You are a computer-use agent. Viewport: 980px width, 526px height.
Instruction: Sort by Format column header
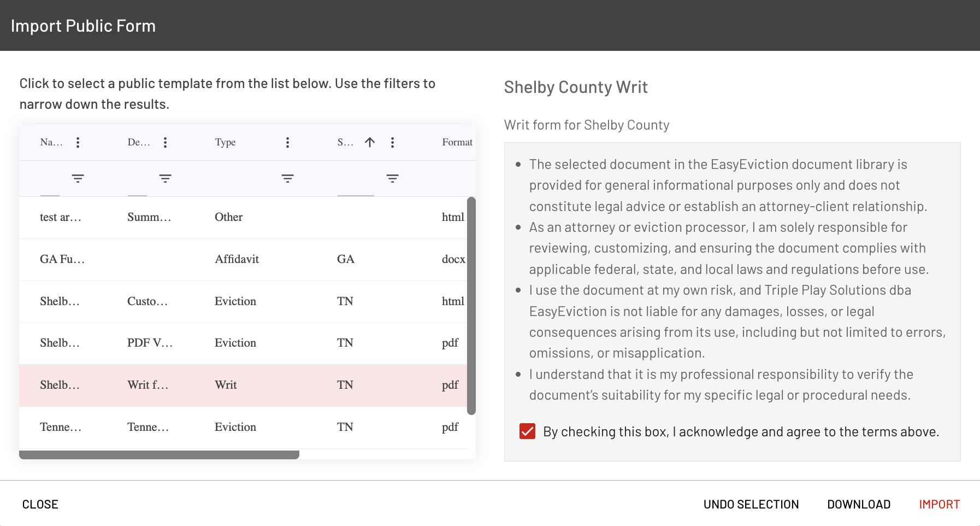(x=457, y=142)
